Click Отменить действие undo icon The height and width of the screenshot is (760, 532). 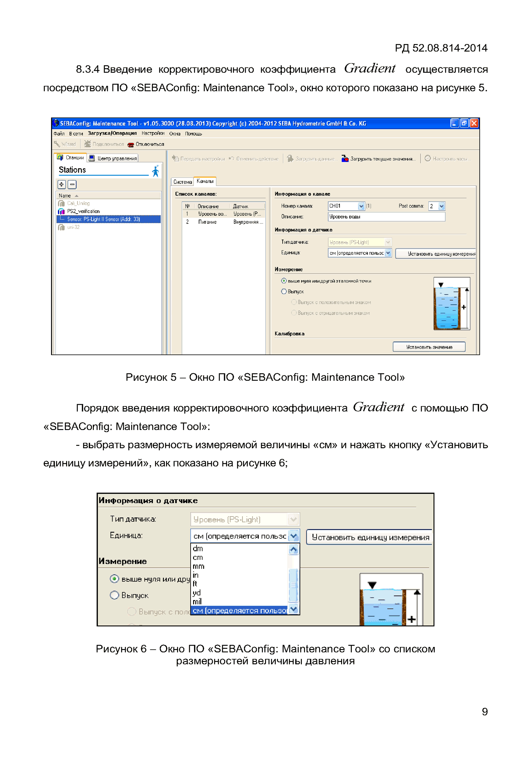pos(231,158)
